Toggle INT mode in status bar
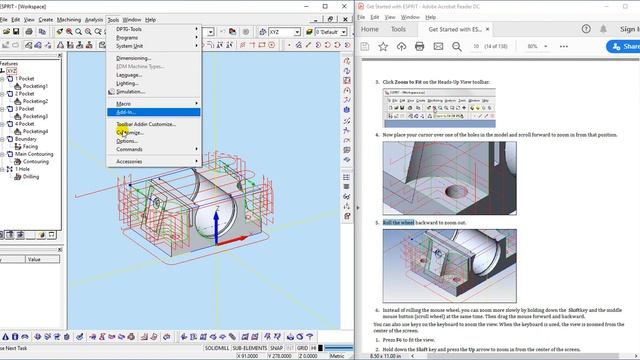This screenshot has height=360, width=640. click(x=289, y=348)
